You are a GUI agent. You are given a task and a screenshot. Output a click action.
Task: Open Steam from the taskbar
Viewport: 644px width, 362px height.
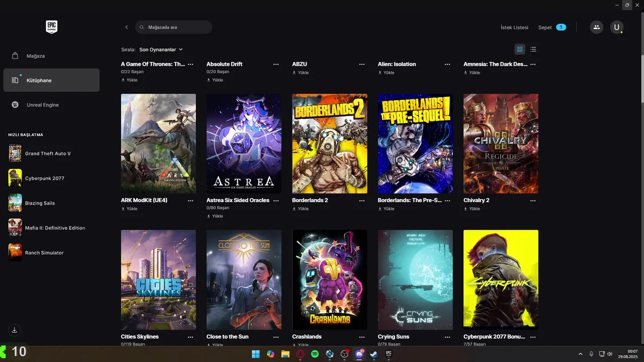[x=374, y=354]
